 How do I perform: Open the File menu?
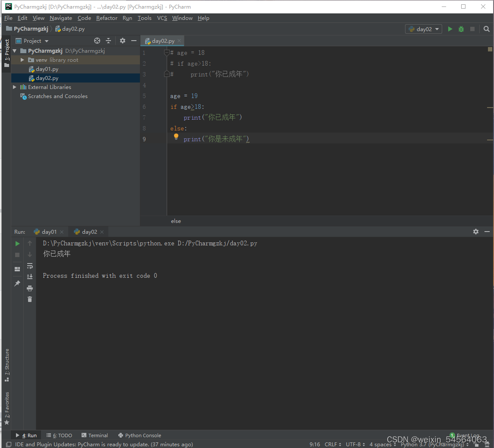point(8,18)
